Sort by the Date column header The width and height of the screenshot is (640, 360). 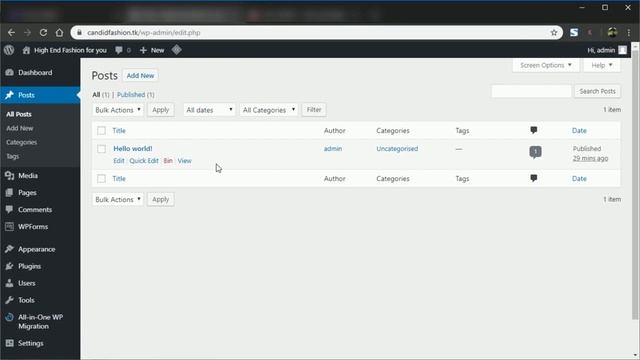579,131
